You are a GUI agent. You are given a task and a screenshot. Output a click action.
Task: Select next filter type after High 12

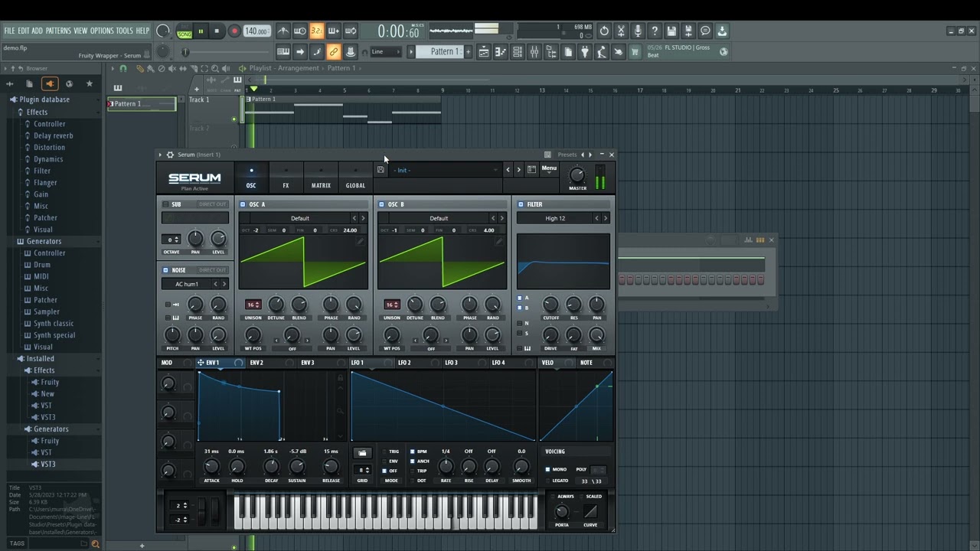(606, 218)
